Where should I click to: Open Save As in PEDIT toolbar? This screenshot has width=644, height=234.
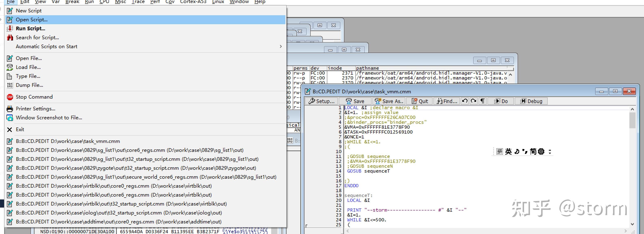(389, 101)
